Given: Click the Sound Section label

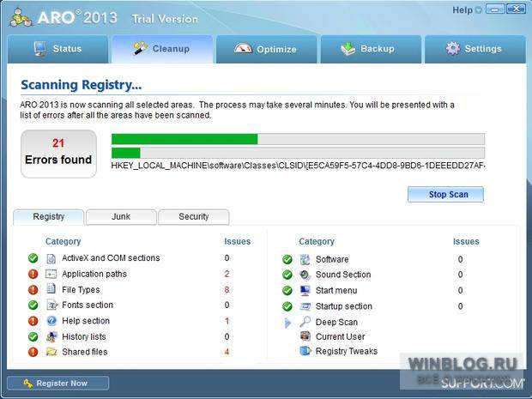Looking at the screenshot, I should click(x=343, y=275).
